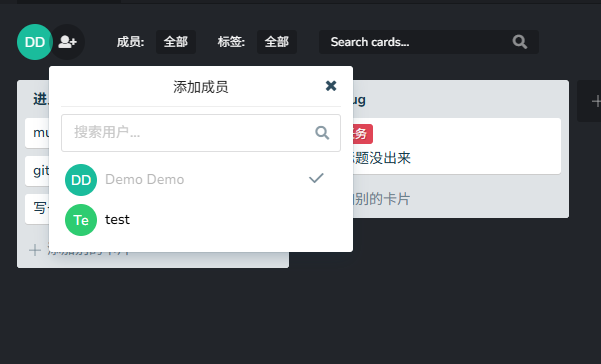This screenshot has height=364, width=601.
Task: Close the 添加成员 popup
Action: (x=331, y=86)
